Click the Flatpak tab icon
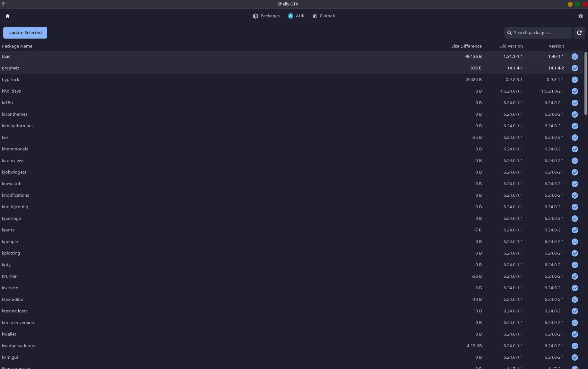Screen dimensions: 588x369 [x=315, y=16]
